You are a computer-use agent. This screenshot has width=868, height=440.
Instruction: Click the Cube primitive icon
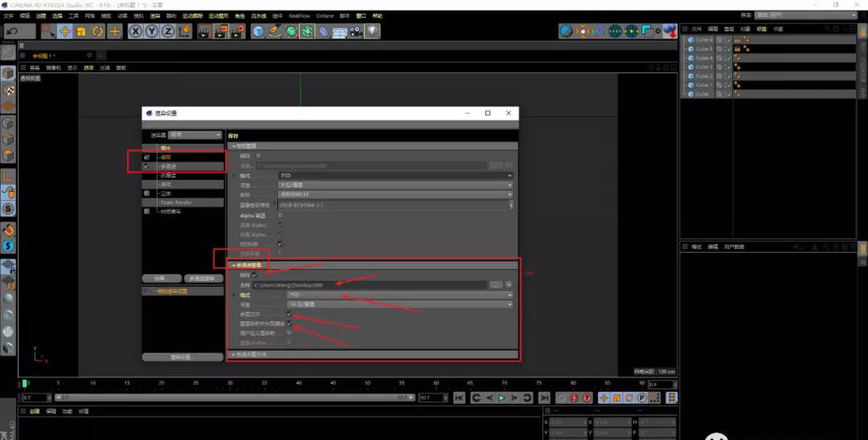[258, 31]
